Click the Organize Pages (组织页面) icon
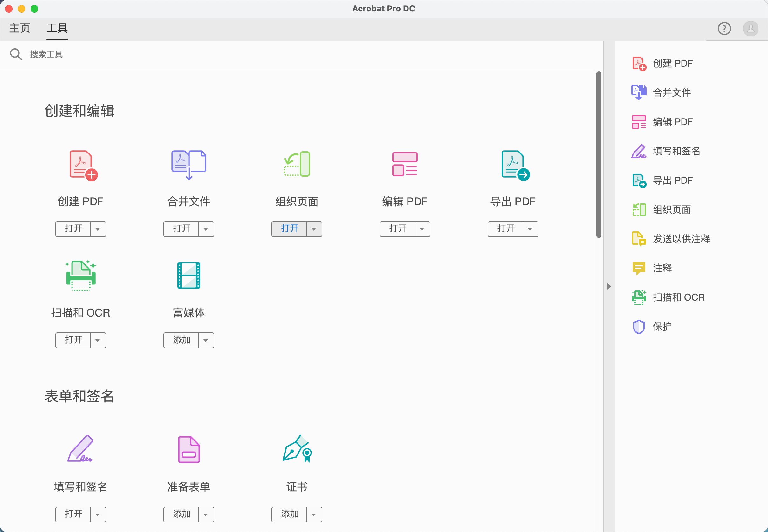 click(x=297, y=164)
